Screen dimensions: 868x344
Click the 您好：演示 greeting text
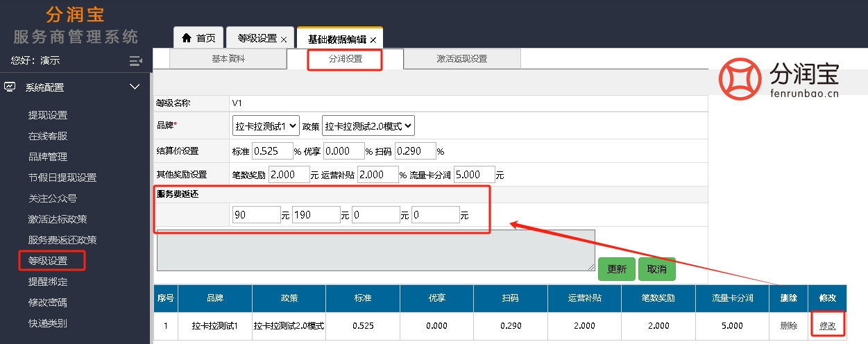coord(35,61)
